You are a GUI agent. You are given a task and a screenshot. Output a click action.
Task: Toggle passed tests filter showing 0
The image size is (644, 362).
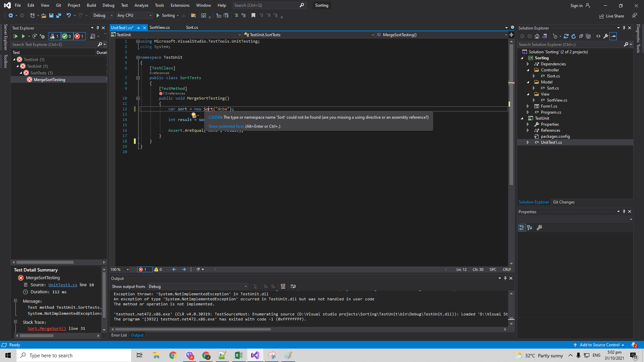click(x=67, y=36)
